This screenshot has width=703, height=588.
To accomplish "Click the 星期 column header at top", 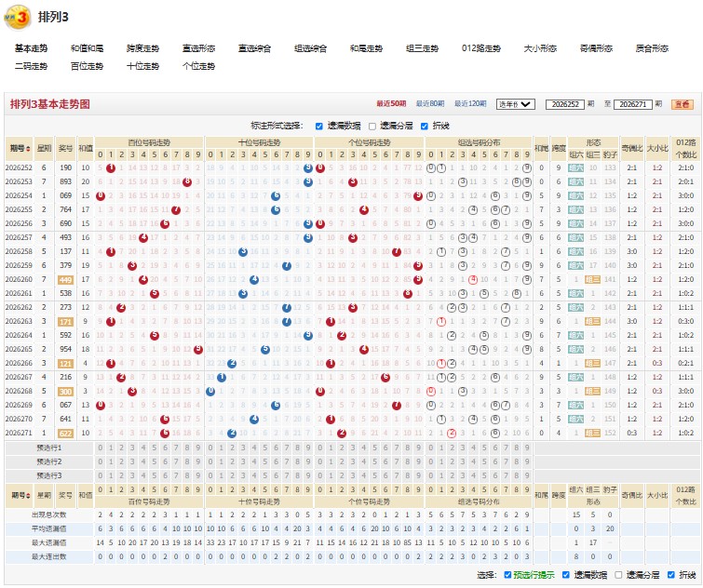I will click(x=44, y=148).
